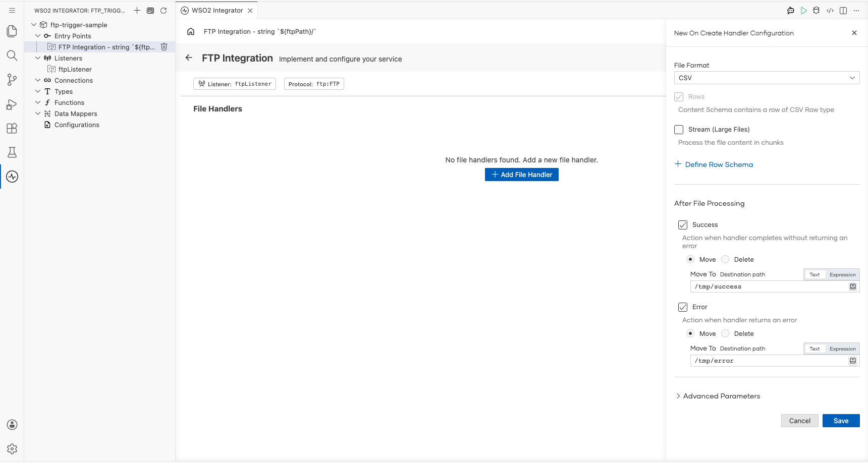This screenshot has height=463, width=868.
Task: Expand the Types tree node
Action: [x=38, y=91]
